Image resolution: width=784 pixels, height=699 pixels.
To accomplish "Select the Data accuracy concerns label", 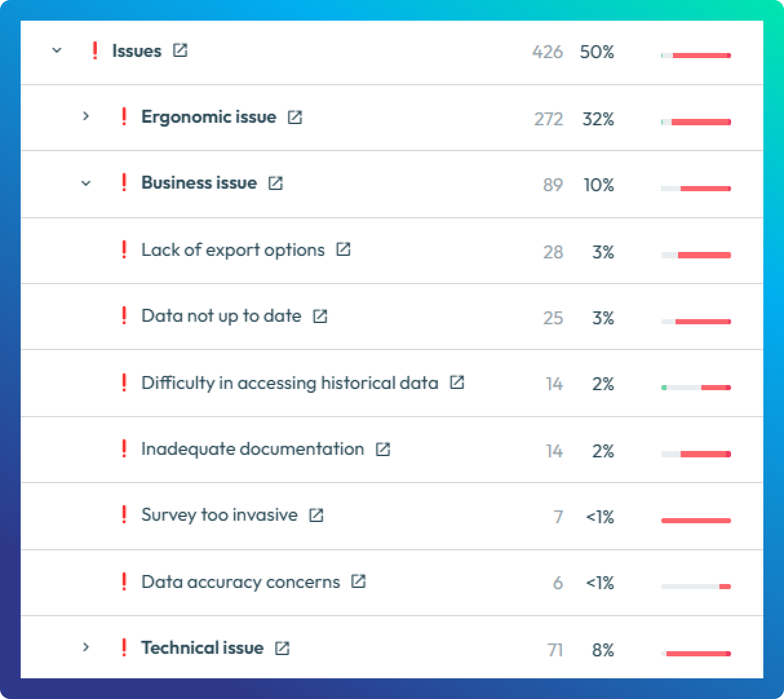I will pos(240,582).
